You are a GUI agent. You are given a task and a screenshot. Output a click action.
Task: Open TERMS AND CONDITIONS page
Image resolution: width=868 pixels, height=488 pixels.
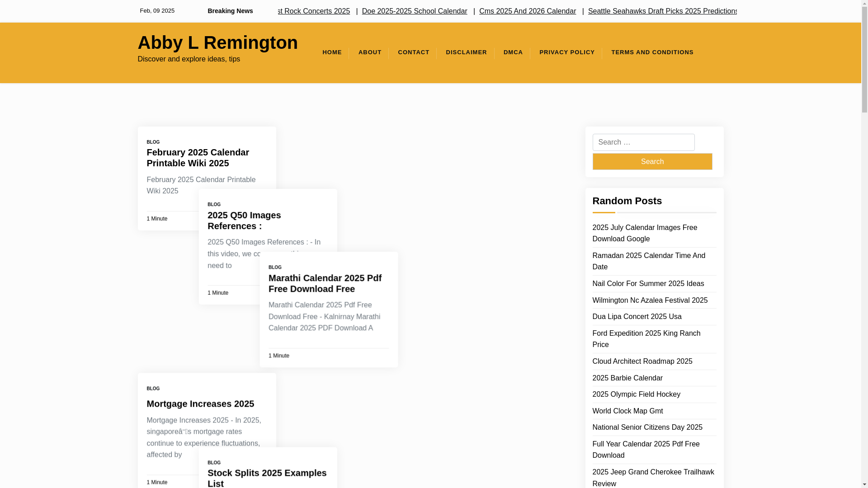click(652, 52)
